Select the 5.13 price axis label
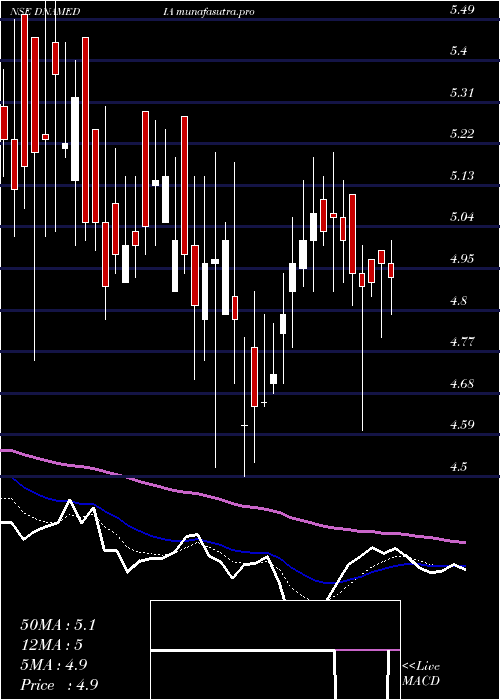Screen dimensions: 500x700 [x=462, y=175]
